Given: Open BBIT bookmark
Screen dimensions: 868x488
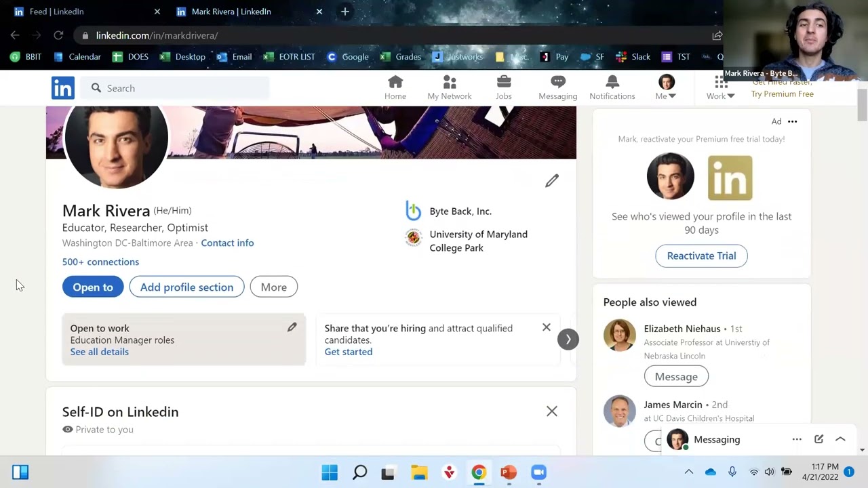Looking at the screenshot, I should click(x=26, y=57).
